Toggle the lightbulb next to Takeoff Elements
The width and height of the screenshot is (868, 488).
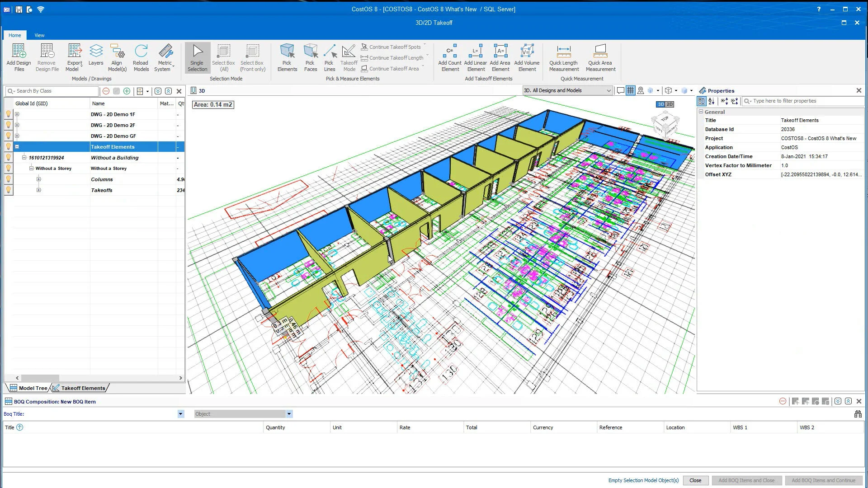point(8,146)
